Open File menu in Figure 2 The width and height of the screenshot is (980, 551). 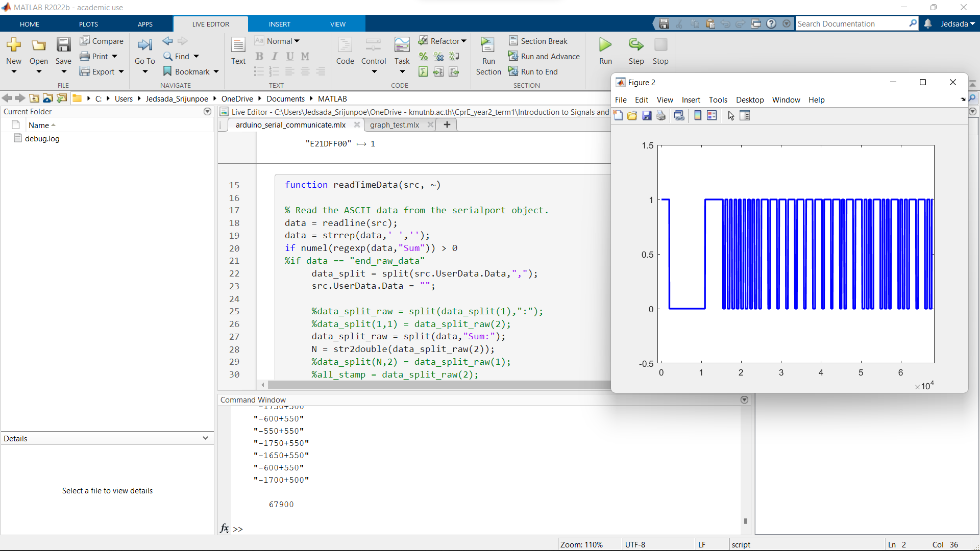(621, 100)
